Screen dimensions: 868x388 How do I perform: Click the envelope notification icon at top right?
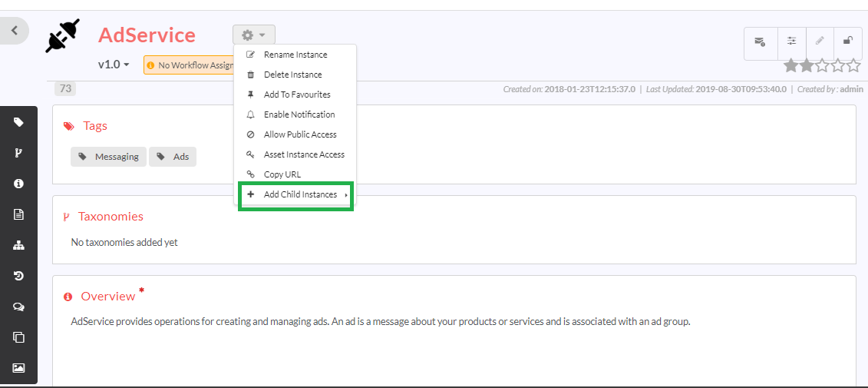tap(760, 41)
